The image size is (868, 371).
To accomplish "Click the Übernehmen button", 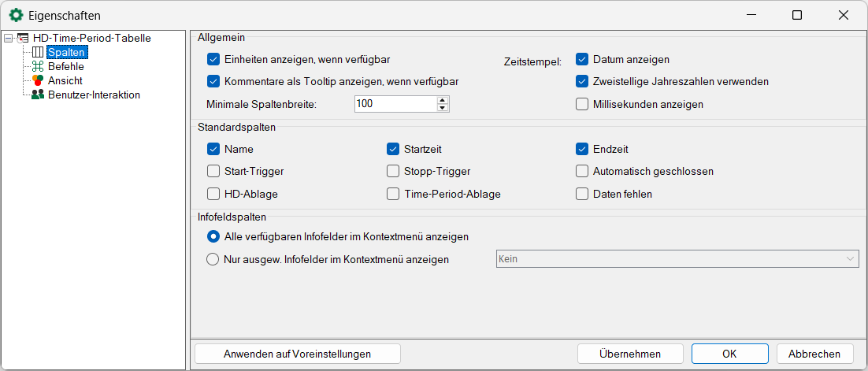I will [629, 354].
